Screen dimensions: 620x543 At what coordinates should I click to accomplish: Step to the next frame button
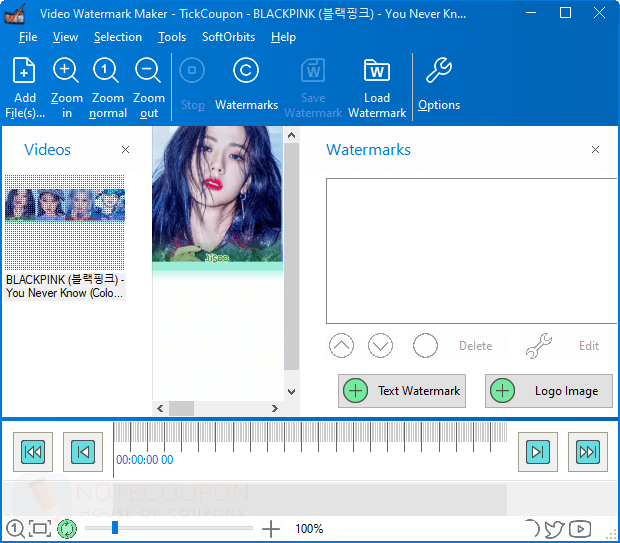(x=538, y=452)
